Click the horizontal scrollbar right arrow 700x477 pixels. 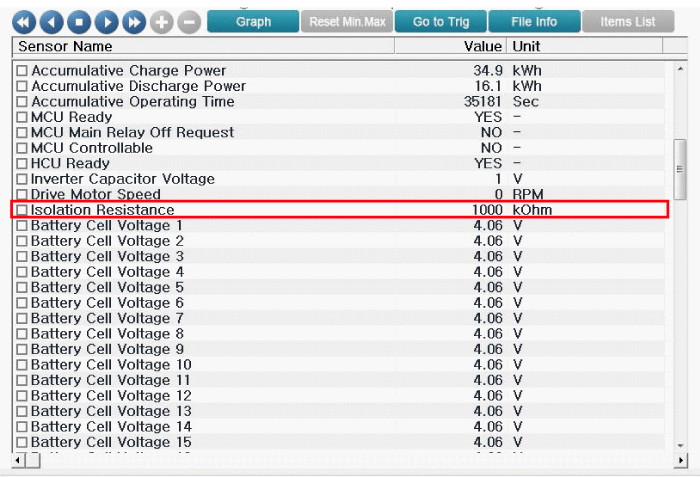coord(681,460)
